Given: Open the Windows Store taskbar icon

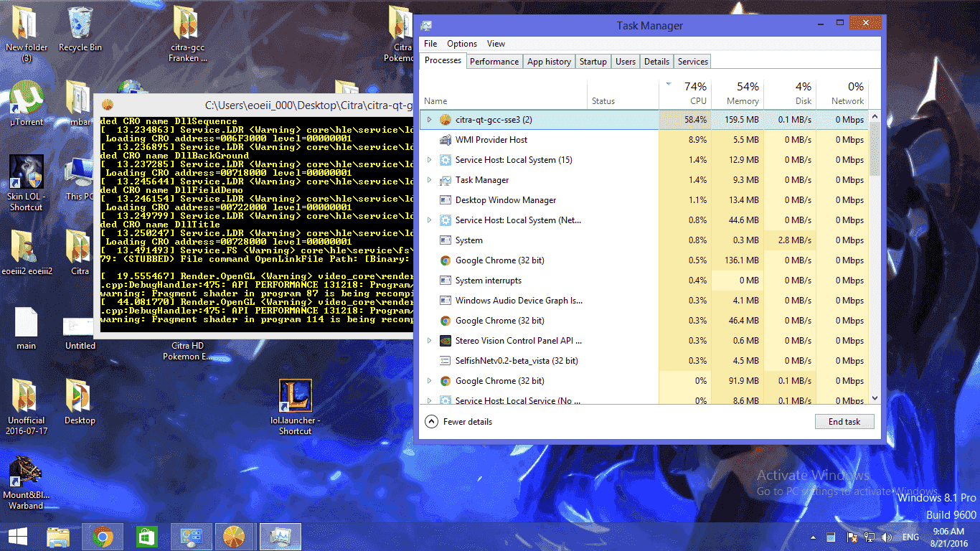Looking at the screenshot, I should (x=146, y=537).
